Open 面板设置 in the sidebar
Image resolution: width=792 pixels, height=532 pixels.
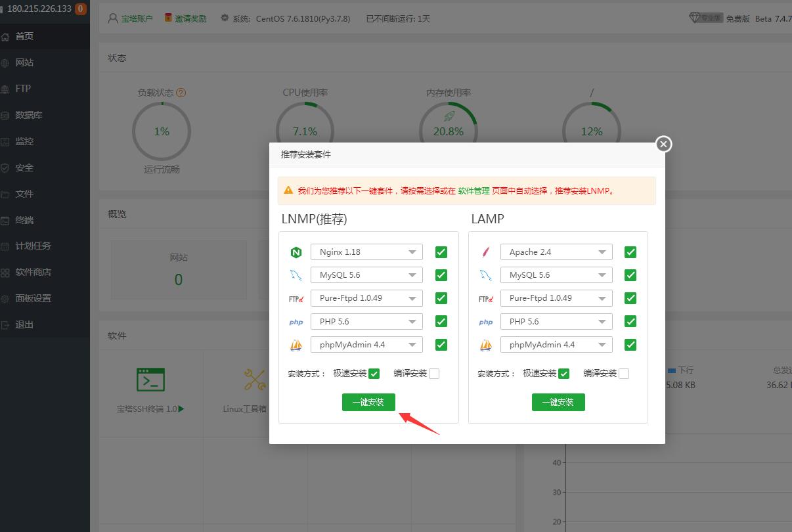pyautogui.click(x=45, y=298)
